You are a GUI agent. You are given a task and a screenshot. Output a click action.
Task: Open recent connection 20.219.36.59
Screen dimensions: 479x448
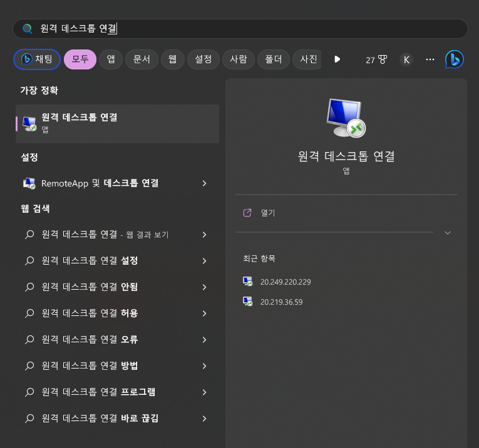pyautogui.click(x=281, y=302)
